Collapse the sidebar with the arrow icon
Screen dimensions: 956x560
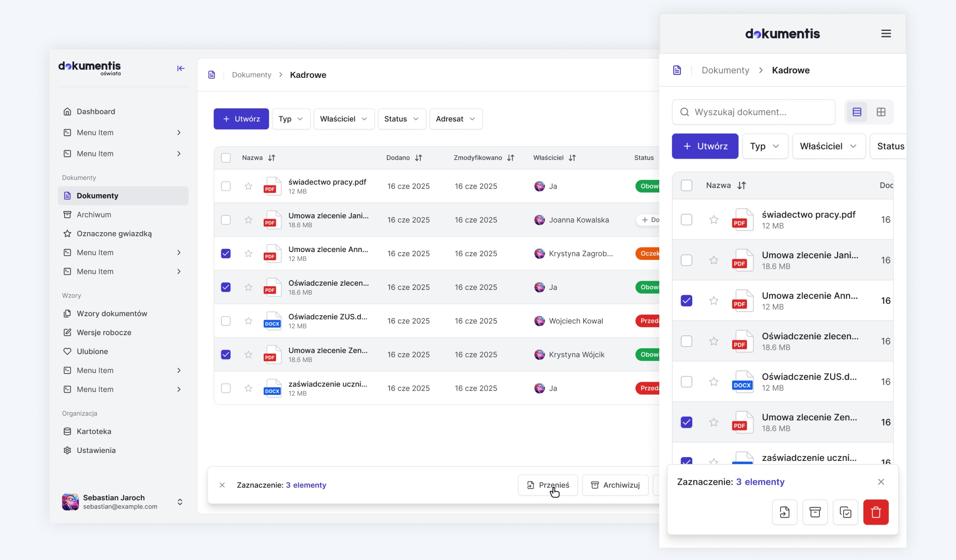(x=180, y=68)
